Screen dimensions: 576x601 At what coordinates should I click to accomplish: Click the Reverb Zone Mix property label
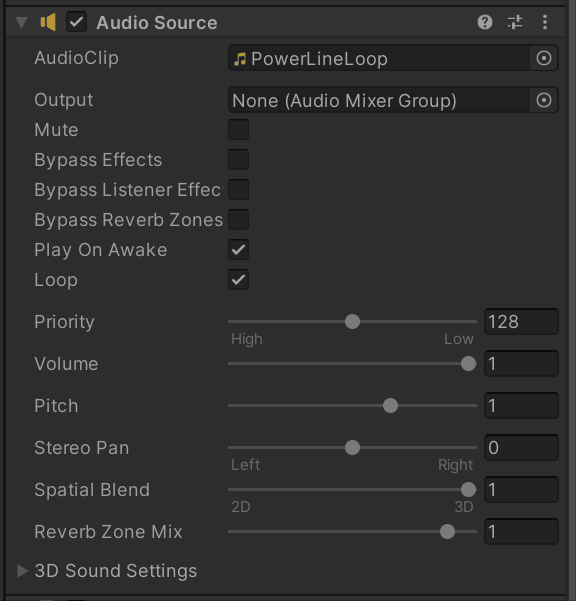tap(108, 532)
